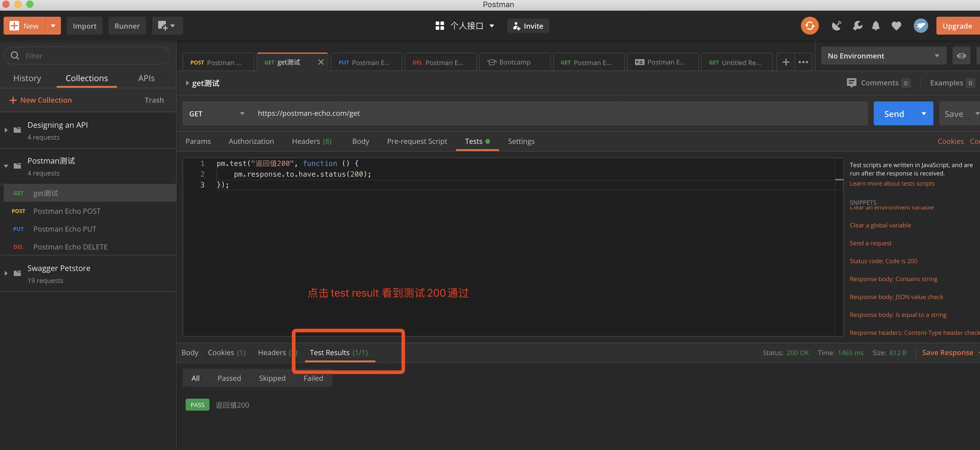This screenshot has width=980, height=450.
Task: Click the environment quick look eye icon
Action: tap(961, 56)
